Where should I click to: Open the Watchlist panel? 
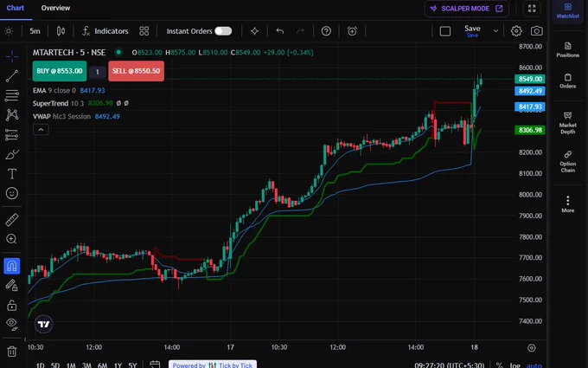pyautogui.click(x=568, y=11)
